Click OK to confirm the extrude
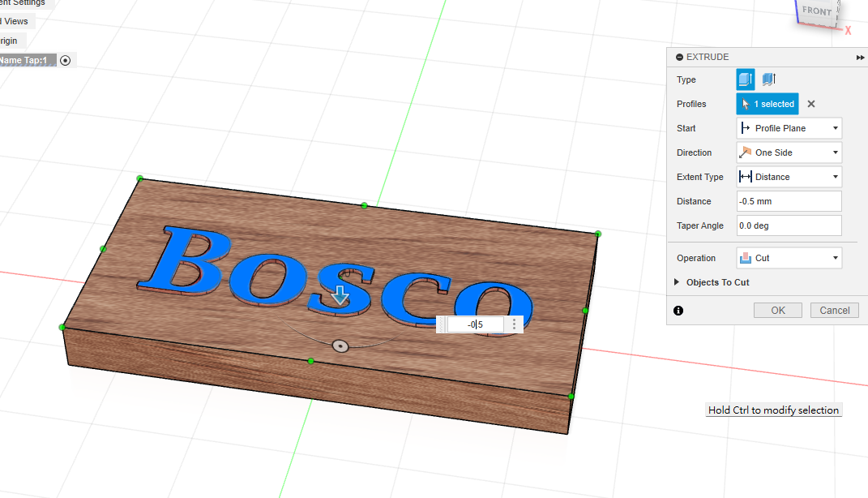The width and height of the screenshot is (868, 498). [777, 311]
